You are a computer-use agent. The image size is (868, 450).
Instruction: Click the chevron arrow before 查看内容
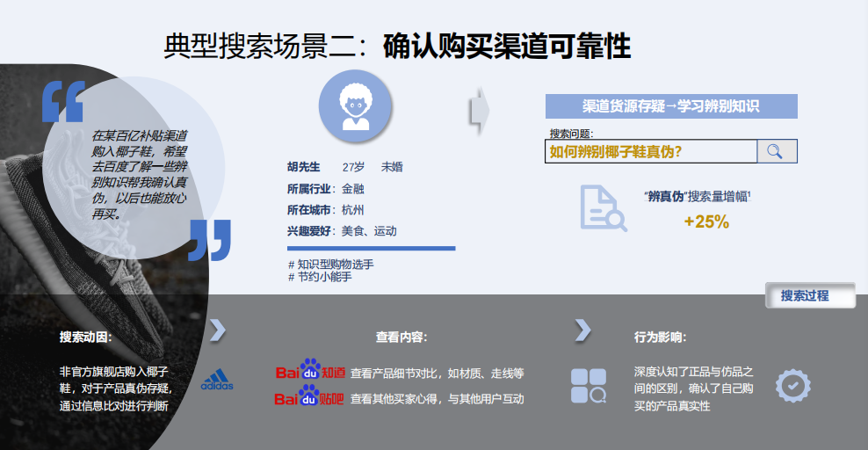pos(218,330)
